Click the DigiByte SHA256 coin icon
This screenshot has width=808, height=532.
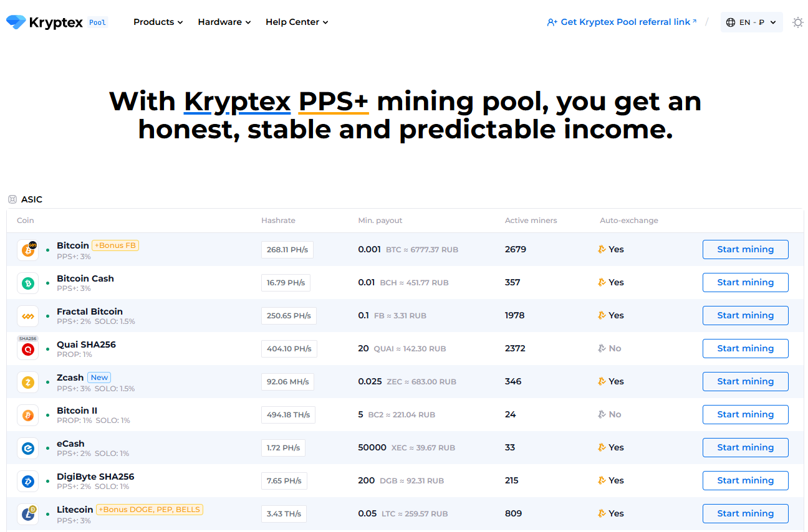(x=28, y=481)
